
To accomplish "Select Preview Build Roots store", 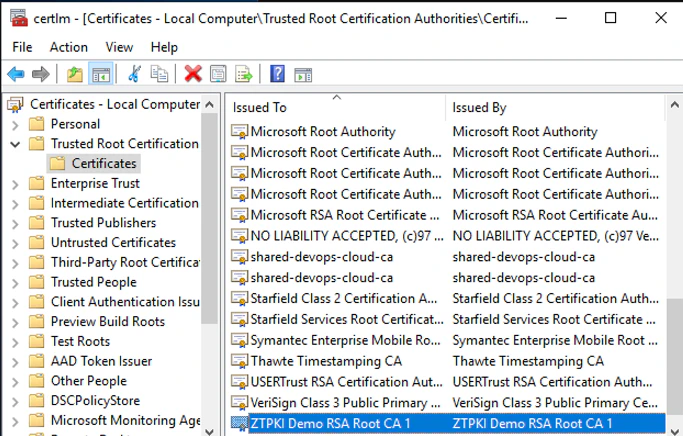I will (x=108, y=321).
